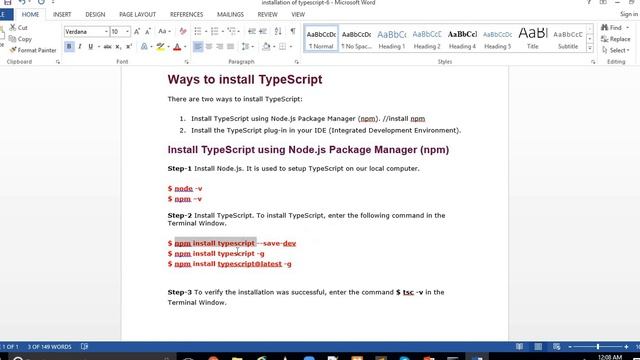Open font name dropdown Verdana
Image resolution: width=640 pixels, height=360 pixels.
[x=106, y=31]
